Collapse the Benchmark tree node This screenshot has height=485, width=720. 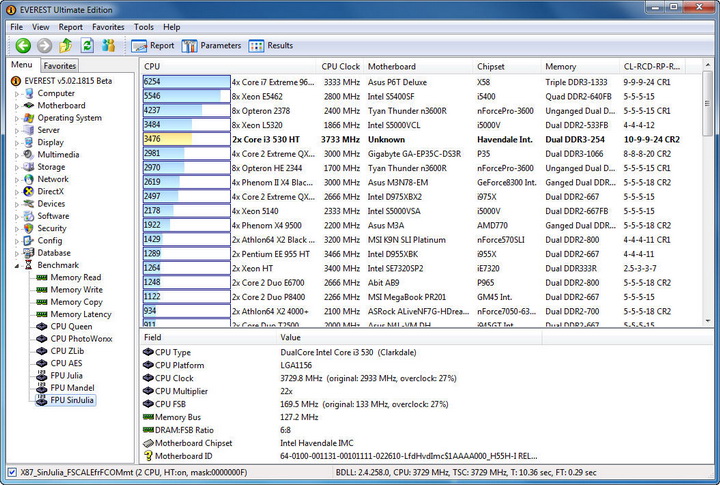(17, 265)
